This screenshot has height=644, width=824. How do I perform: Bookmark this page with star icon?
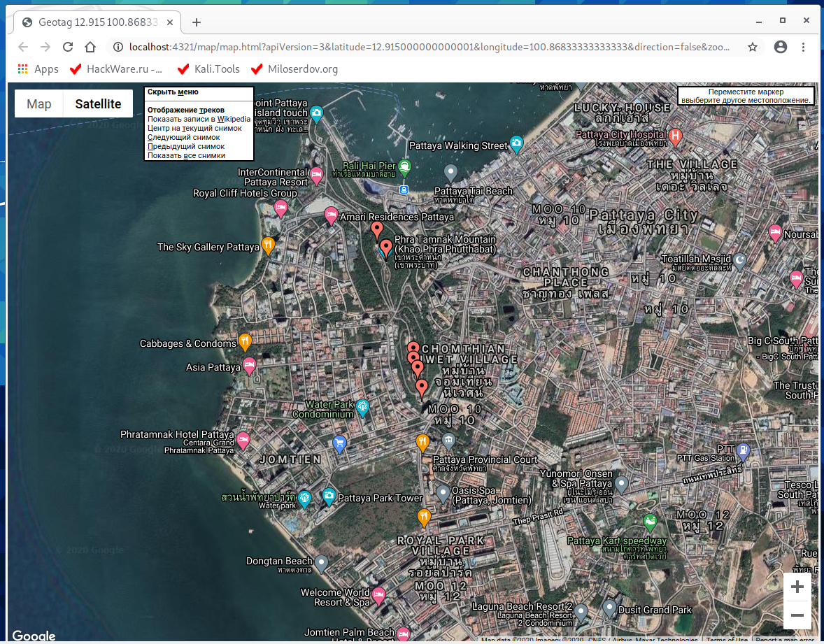point(753,47)
